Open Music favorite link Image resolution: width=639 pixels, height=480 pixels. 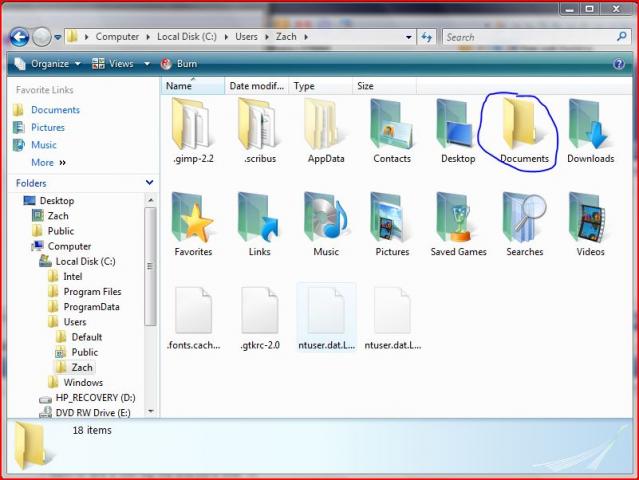click(x=44, y=145)
